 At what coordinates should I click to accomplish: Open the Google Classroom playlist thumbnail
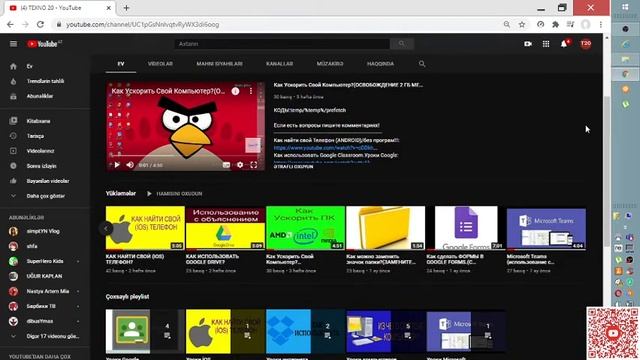point(145,331)
